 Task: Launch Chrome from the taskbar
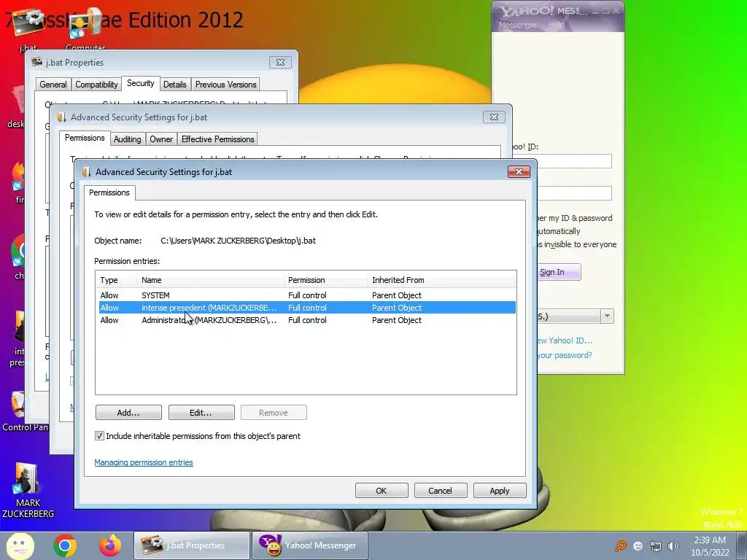(65, 545)
